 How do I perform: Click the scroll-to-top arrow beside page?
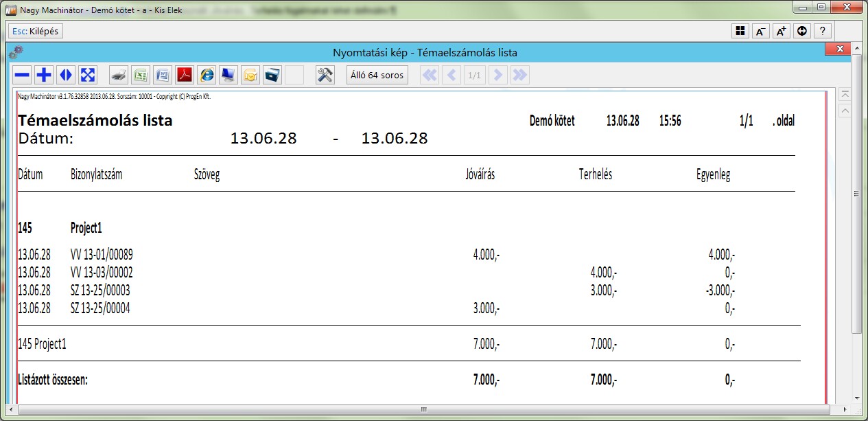tap(845, 94)
